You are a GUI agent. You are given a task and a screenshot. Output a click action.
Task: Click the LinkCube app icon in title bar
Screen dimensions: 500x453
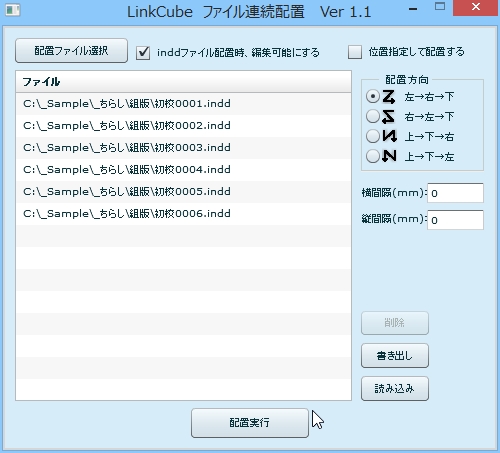pyautogui.click(x=13, y=10)
